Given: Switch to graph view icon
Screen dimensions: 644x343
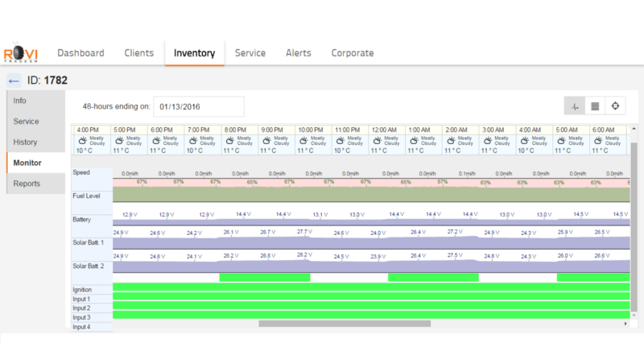Looking at the screenshot, I should click(575, 106).
